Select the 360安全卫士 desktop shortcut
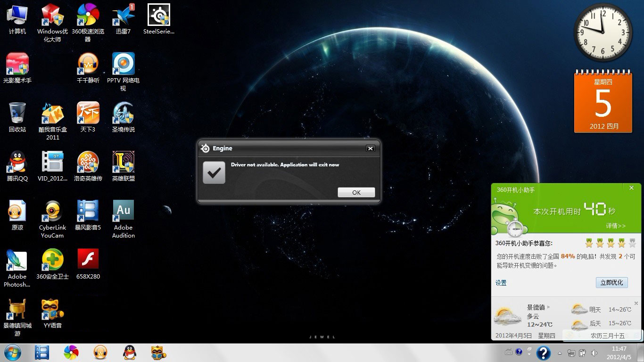Image resolution: width=644 pixels, height=362 pixels. (x=52, y=264)
